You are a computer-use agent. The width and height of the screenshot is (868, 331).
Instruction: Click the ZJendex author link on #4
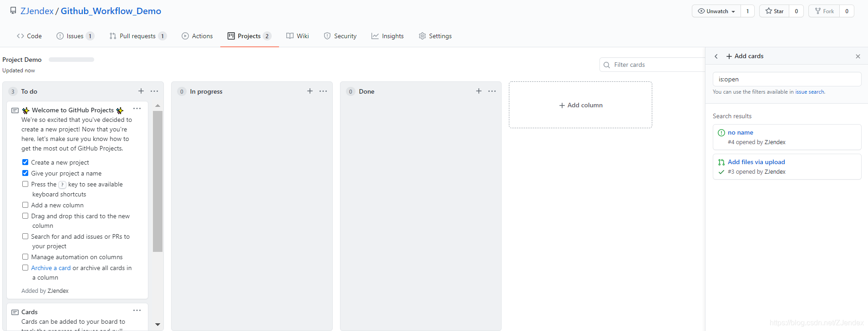point(775,142)
